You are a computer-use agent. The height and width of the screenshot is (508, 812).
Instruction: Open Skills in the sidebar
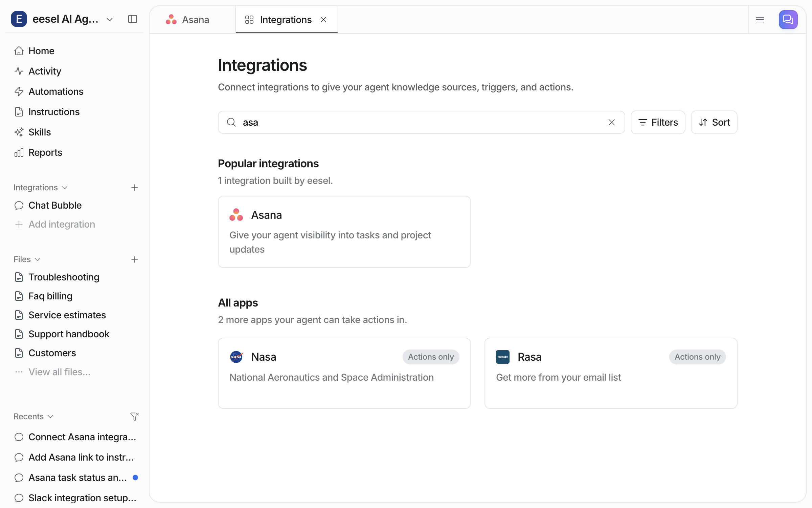point(74,132)
